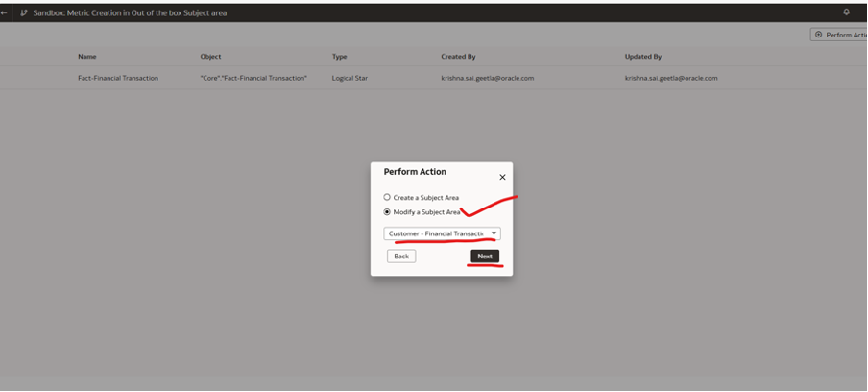This screenshot has width=868, height=392.
Task: Click the sandbox branch icon
Action: 24,13
